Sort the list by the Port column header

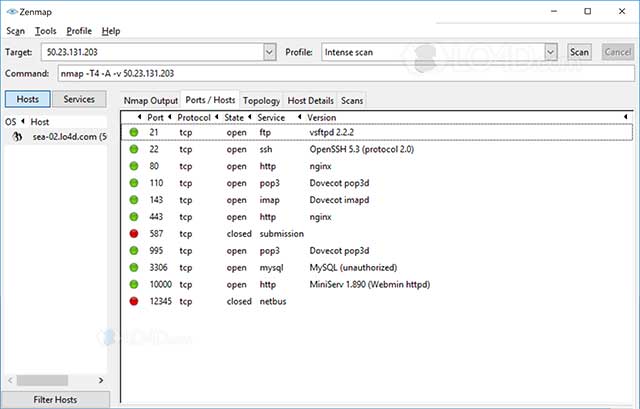tap(155, 118)
